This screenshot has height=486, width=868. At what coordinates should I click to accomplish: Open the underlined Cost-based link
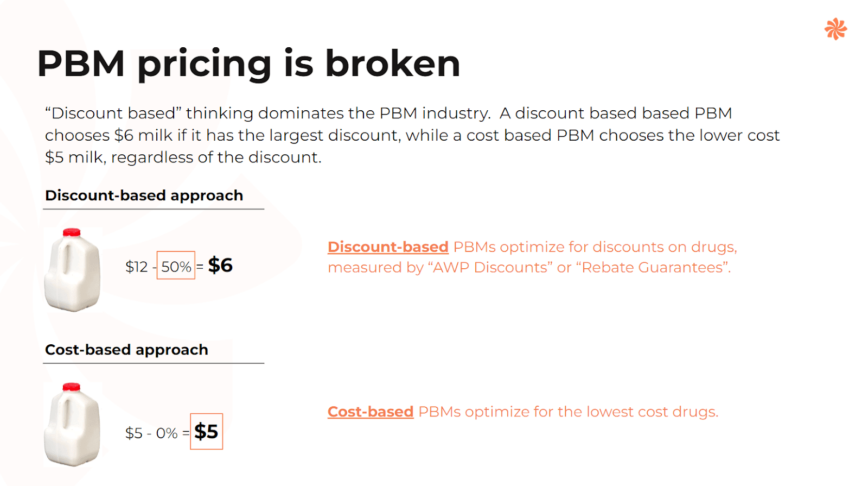point(371,412)
